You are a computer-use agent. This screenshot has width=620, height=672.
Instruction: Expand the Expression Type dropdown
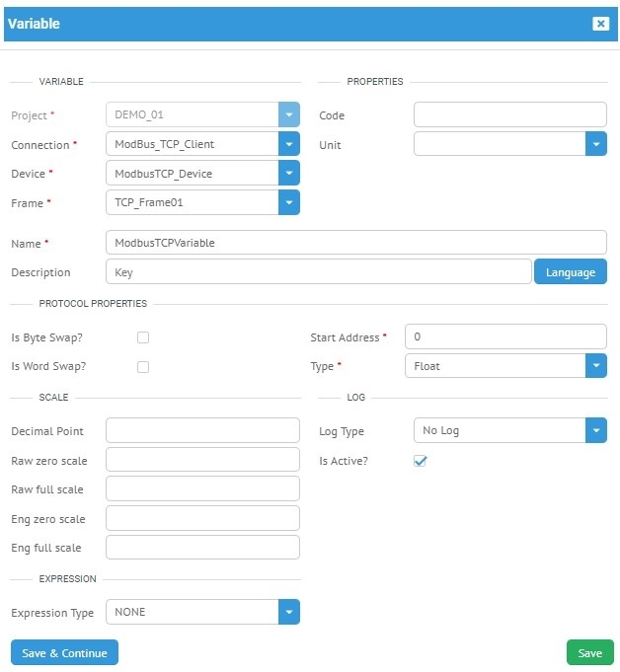[288, 612]
